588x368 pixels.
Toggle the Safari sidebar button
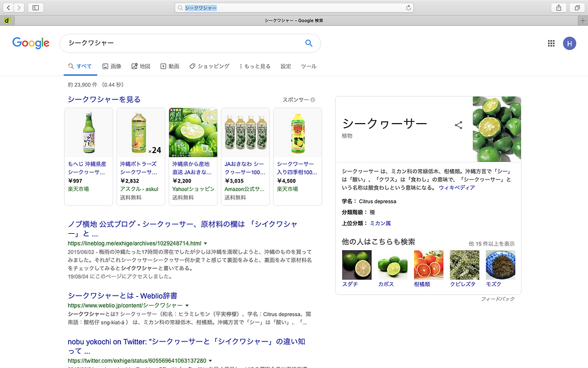(x=36, y=8)
